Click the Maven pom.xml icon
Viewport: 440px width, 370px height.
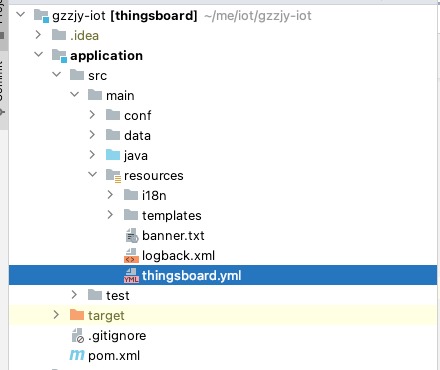point(77,355)
